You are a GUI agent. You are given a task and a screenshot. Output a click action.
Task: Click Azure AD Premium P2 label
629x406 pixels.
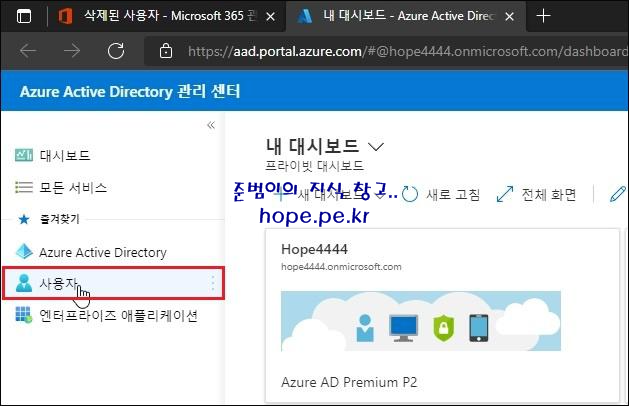pyautogui.click(x=349, y=382)
